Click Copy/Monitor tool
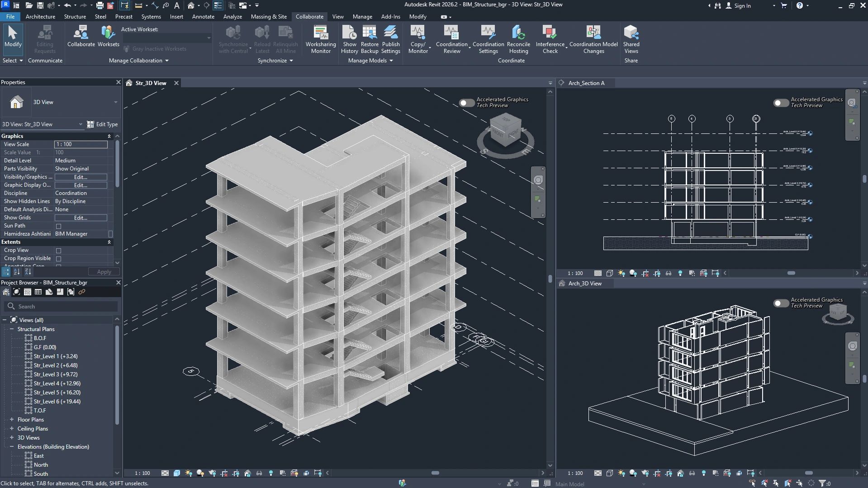868x488 pixels. pos(418,39)
